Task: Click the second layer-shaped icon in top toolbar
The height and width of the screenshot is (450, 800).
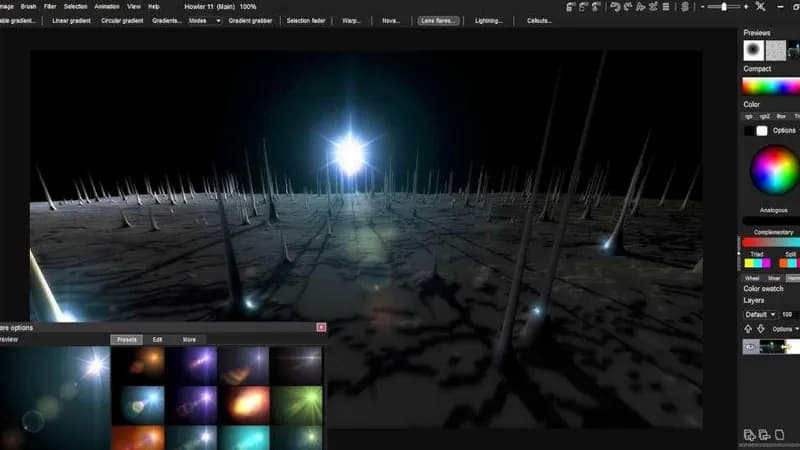Action: 584,7
